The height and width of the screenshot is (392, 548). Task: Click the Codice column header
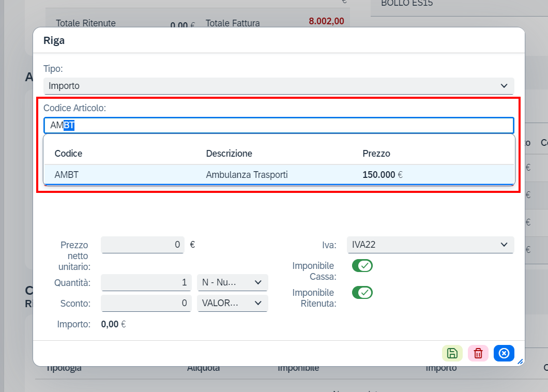(68, 154)
